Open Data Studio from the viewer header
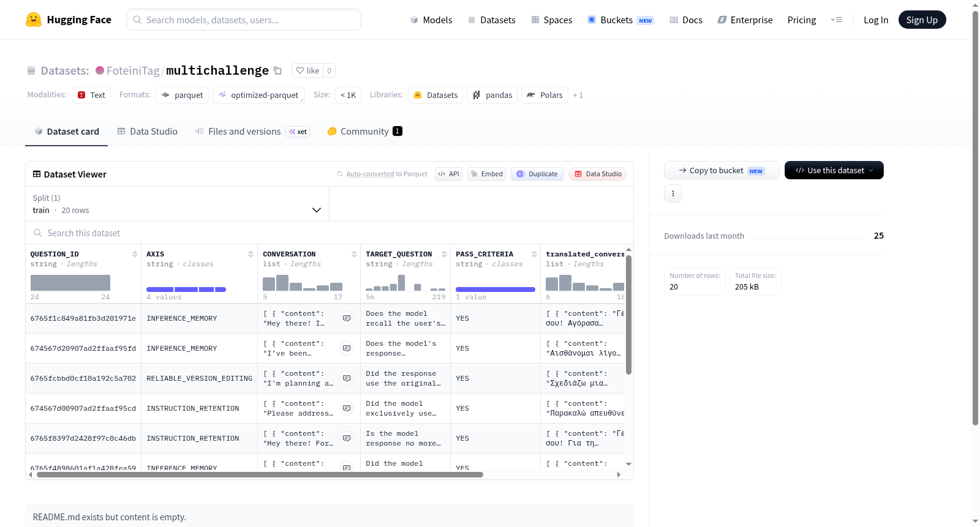 [x=598, y=174]
